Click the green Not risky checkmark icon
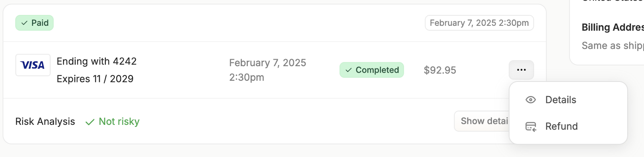Image resolution: width=644 pixels, height=157 pixels. 90,122
